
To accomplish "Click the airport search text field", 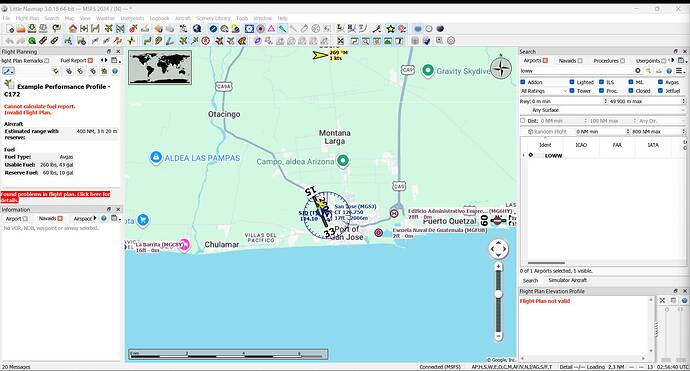I will coord(576,70).
